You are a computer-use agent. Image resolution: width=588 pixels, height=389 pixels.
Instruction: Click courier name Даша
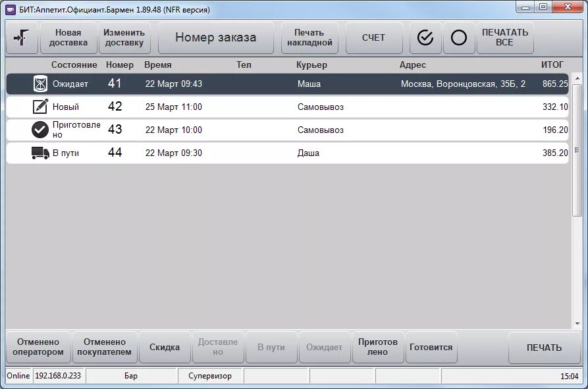click(x=308, y=153)
